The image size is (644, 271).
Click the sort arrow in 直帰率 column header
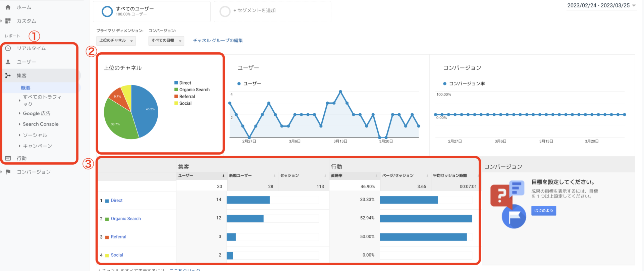tap(376, 176)
